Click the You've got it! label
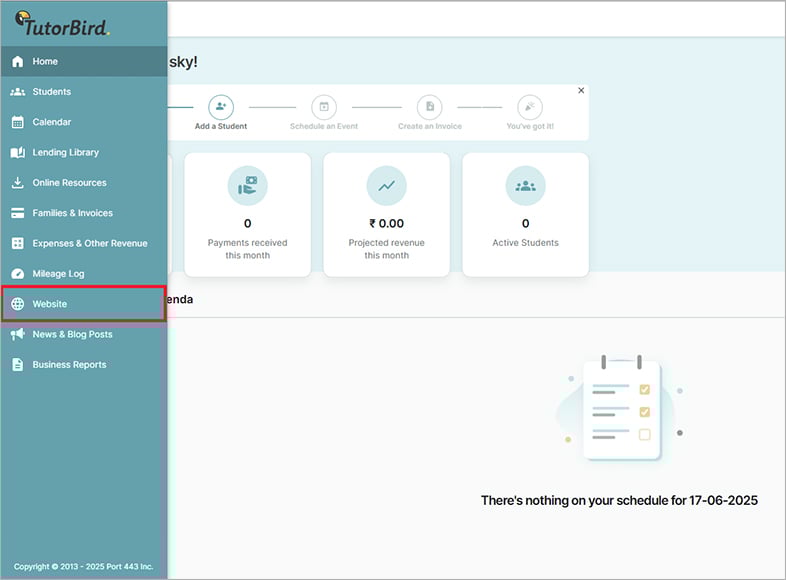 pos(530,126)
